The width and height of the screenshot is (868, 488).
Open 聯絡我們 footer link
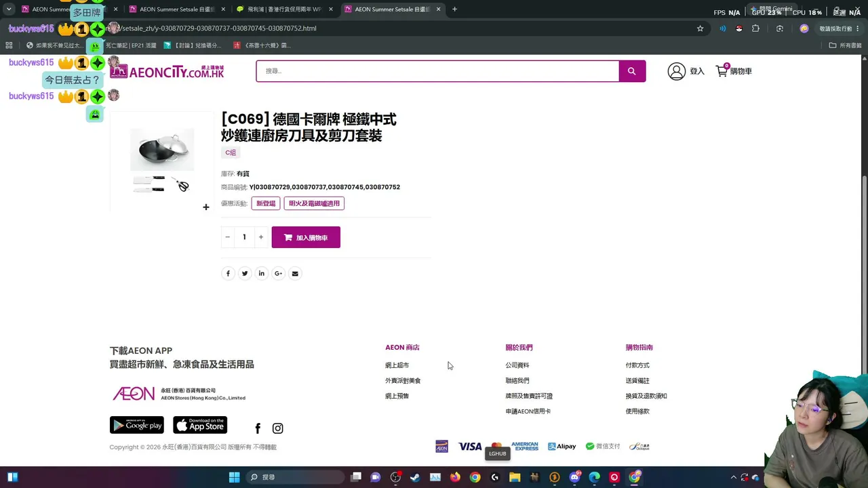click(517, 381)
